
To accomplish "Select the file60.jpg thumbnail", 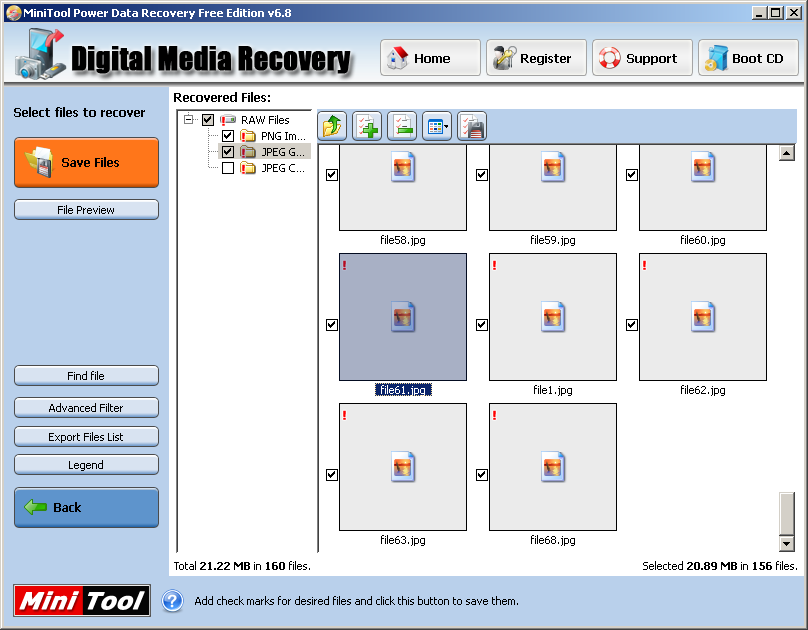I will pyautogui.click(x=703, y=188).
